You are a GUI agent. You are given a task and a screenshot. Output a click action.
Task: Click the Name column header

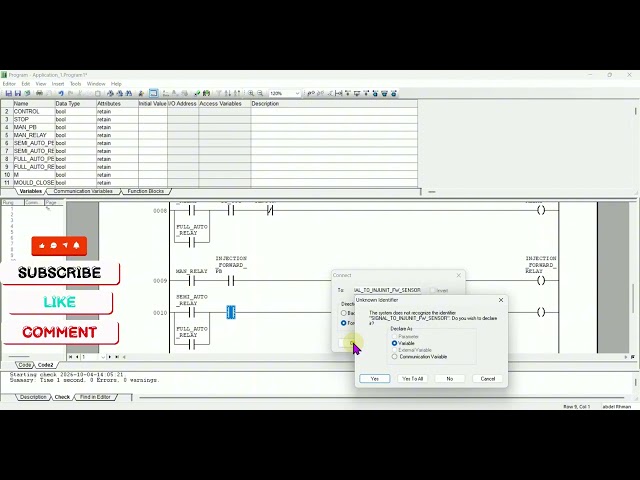[34, 104]
